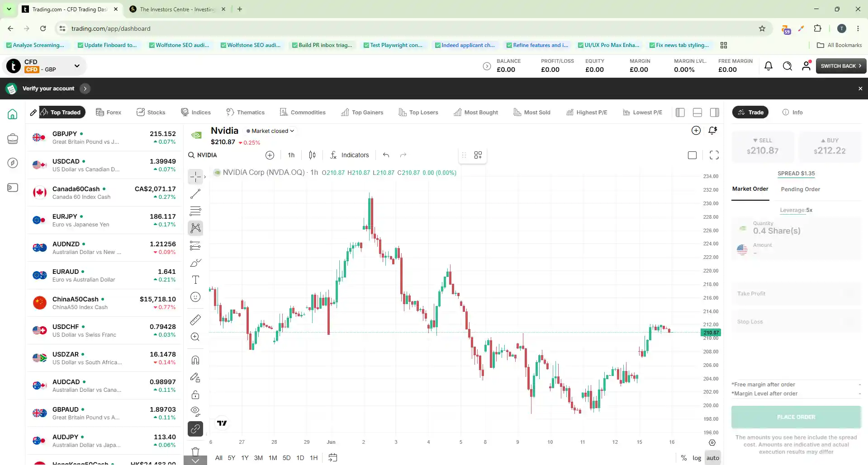Delete drawings with the trash icon
The image size is (868, 465).
pyautogui.click(x=195, y=451)
